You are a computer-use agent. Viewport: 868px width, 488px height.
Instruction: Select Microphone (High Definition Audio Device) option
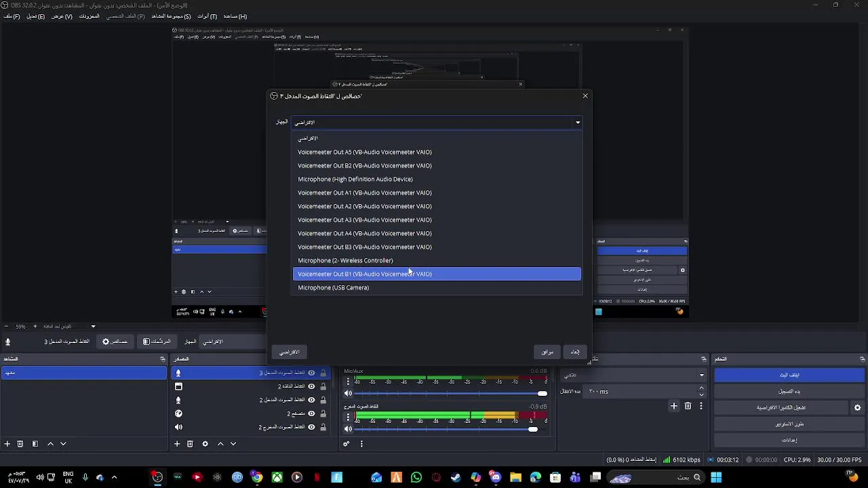click(437, 179)
